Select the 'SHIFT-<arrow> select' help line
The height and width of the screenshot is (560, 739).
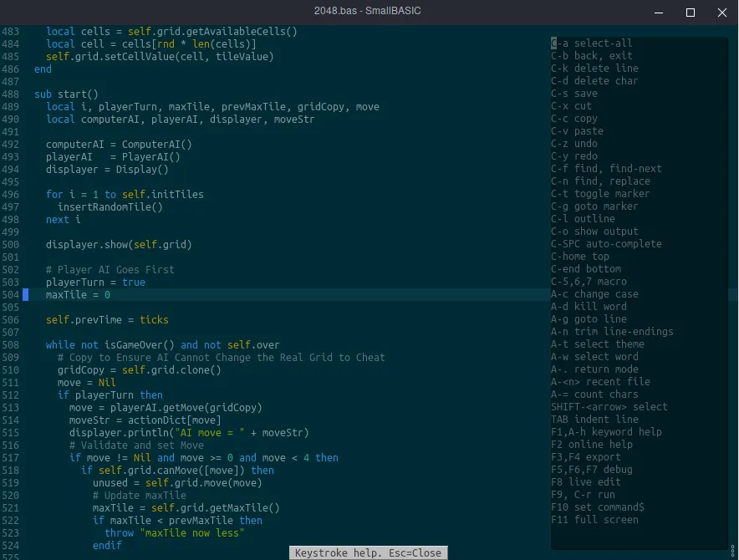(x=609, y=407)
